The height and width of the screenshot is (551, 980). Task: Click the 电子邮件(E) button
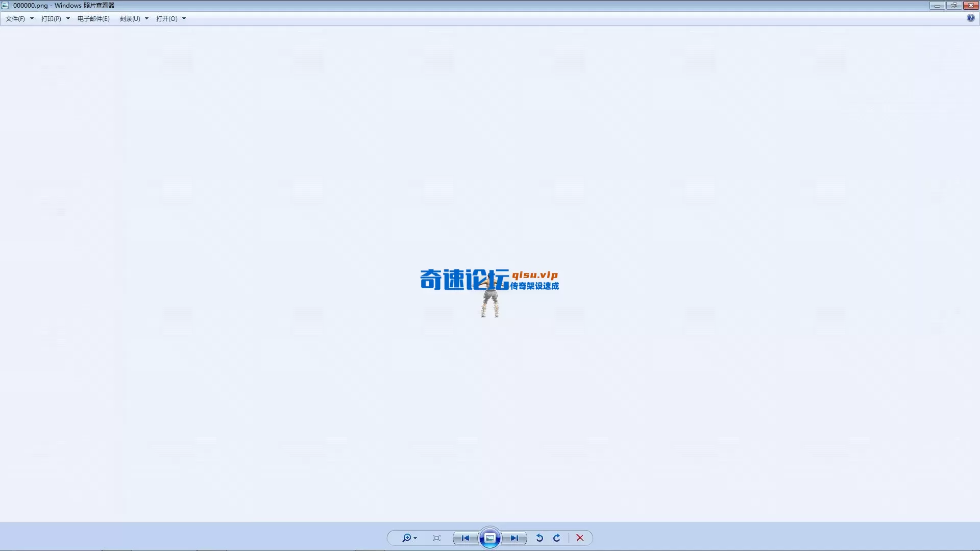point(93,18)
